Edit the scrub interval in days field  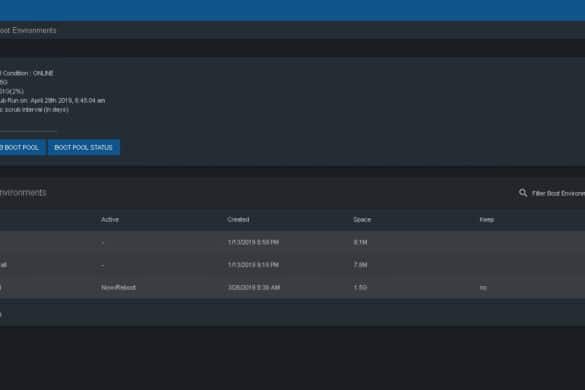click(28, 126)
